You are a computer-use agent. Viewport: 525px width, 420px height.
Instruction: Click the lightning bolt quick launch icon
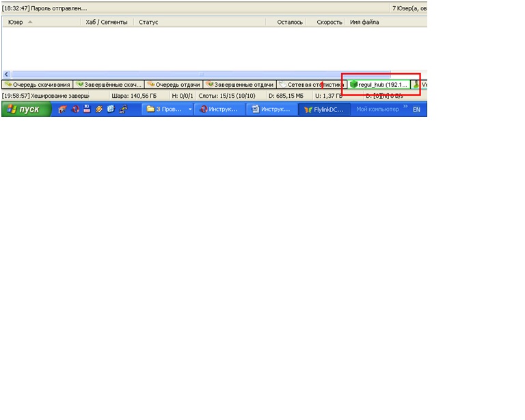pos(98,109)
